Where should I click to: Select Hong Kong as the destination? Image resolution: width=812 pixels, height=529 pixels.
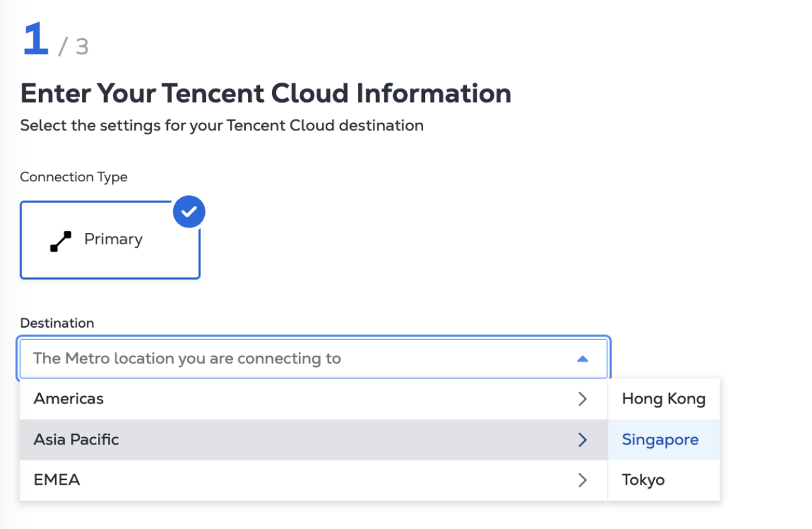tap(664, 399)
